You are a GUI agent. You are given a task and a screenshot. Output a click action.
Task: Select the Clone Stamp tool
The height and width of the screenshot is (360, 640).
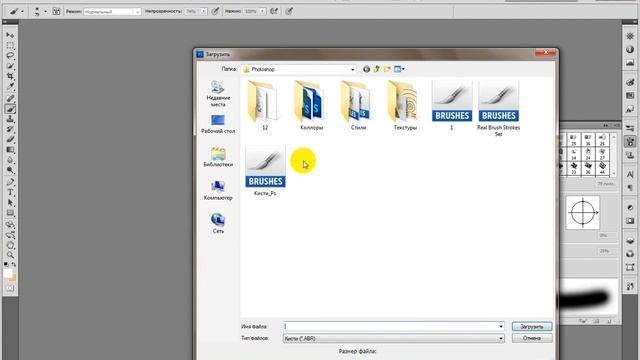(10, 119)
